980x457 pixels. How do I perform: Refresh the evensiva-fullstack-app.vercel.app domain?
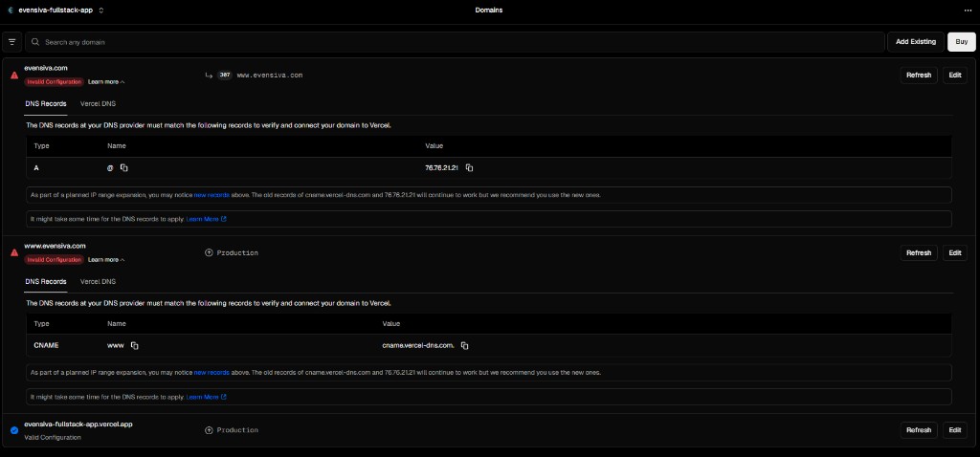click(919, 430)
